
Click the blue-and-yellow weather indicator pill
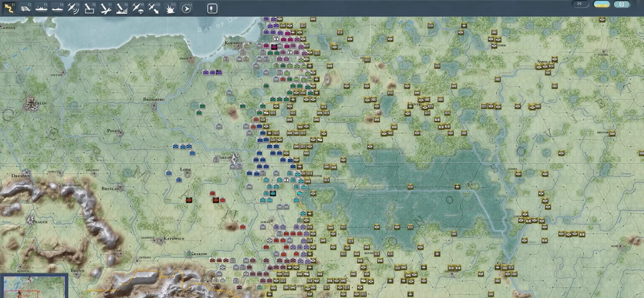click(602, 4)
